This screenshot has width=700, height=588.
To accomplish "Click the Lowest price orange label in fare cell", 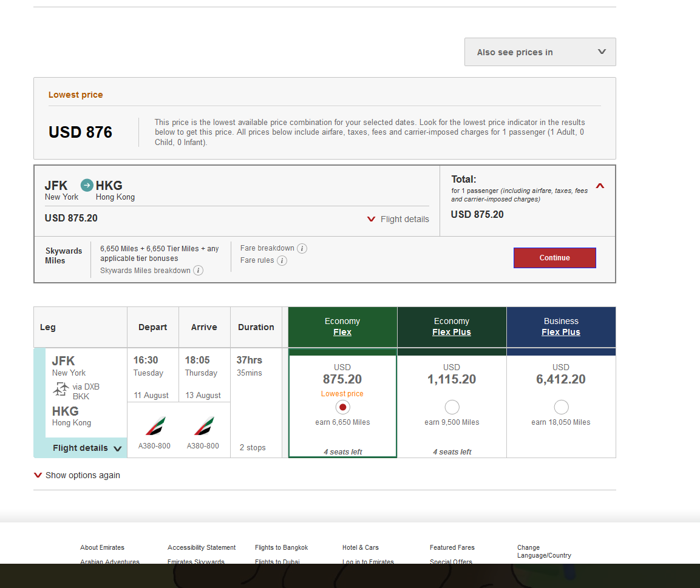I will (x=342, y=393).
